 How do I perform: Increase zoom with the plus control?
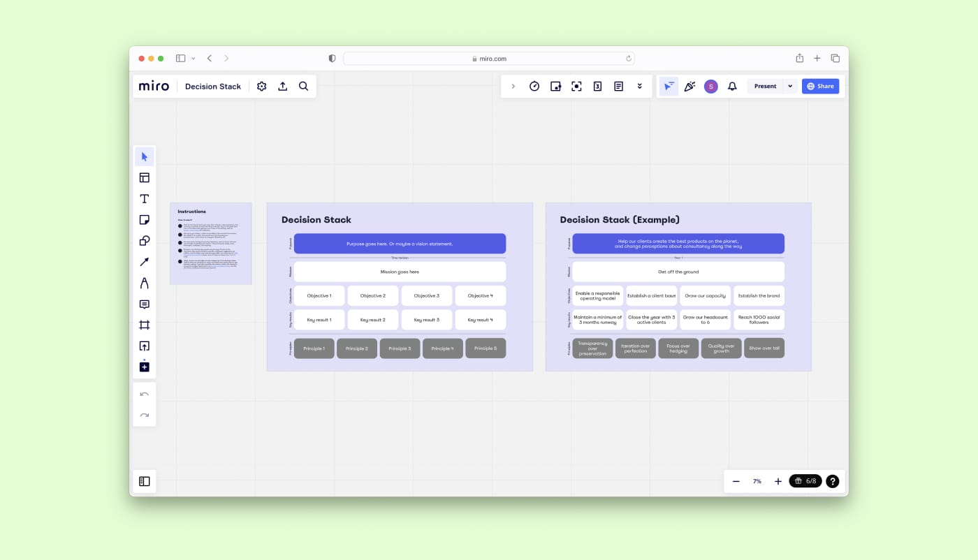(x=778, y=480)
